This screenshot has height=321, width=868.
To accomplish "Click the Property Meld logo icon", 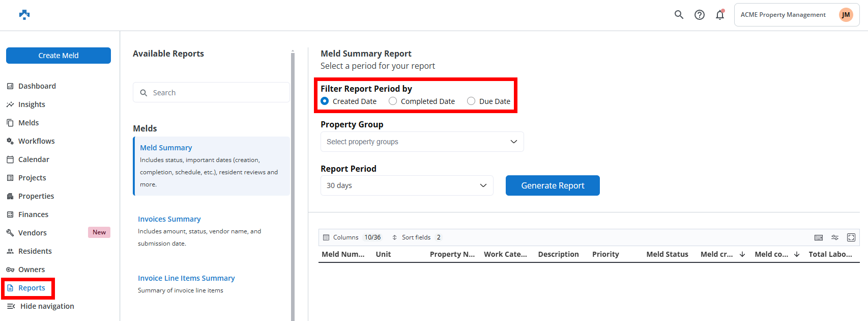I will [x=24, y=15].
